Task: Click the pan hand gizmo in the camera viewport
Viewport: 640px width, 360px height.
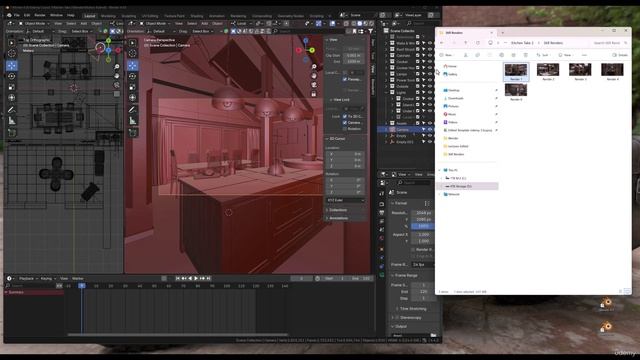Action: [x=314, y=76]
